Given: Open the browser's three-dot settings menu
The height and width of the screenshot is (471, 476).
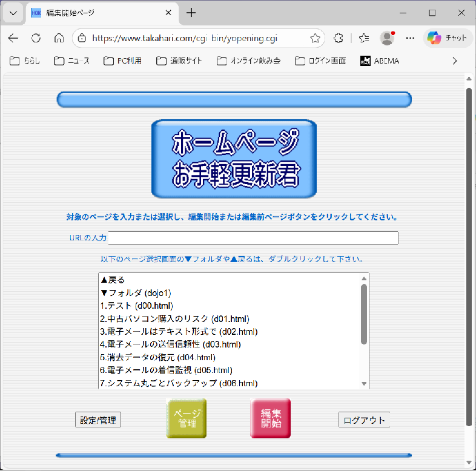Looking at the screenshot, I should (410, 38).
